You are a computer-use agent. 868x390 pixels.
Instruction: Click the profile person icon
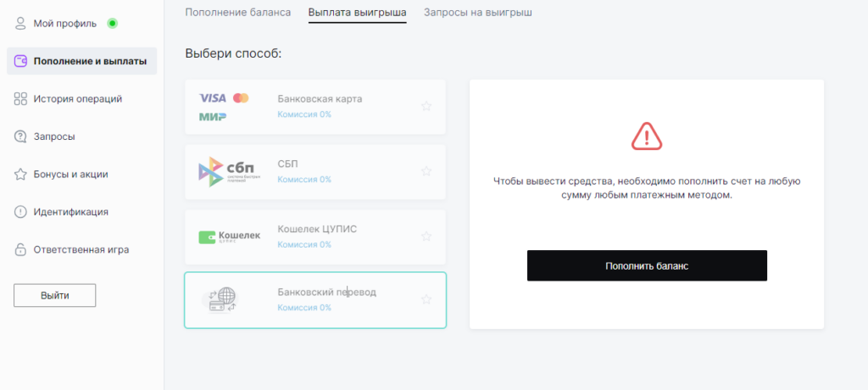(20, 23)
